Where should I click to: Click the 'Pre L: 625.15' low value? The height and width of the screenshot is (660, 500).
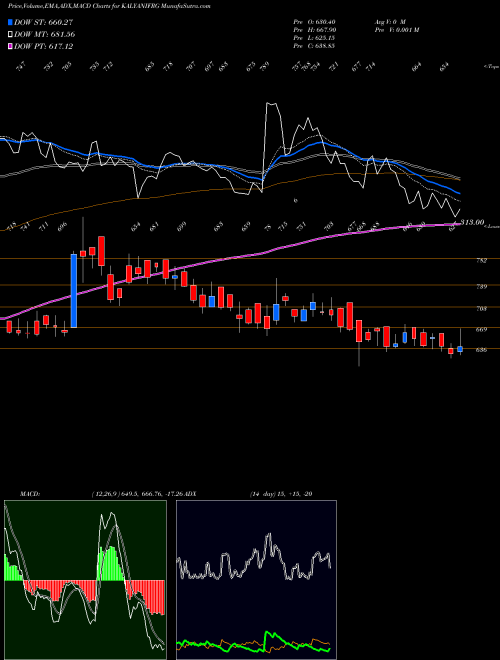tap(314, 38)
